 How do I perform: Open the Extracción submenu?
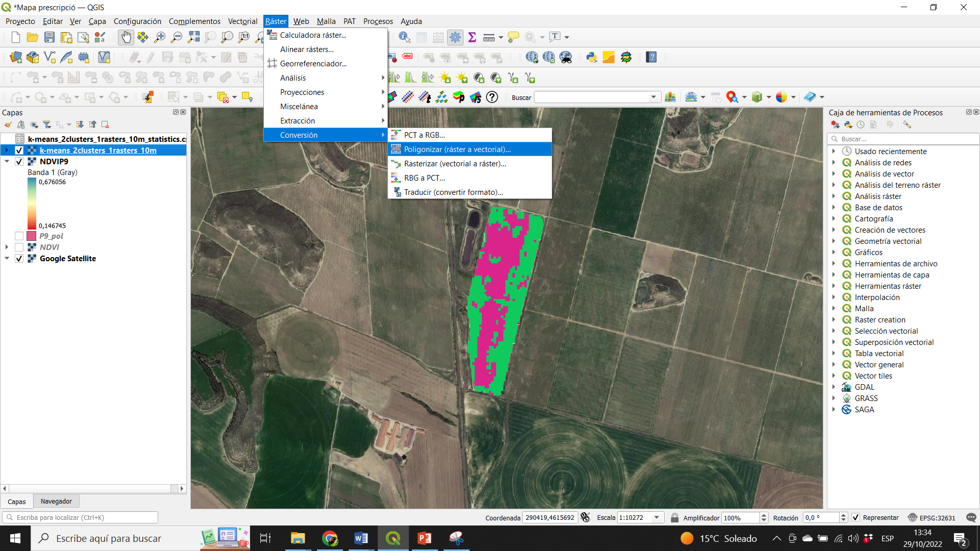pyautogui.click(x=326, y=121)
